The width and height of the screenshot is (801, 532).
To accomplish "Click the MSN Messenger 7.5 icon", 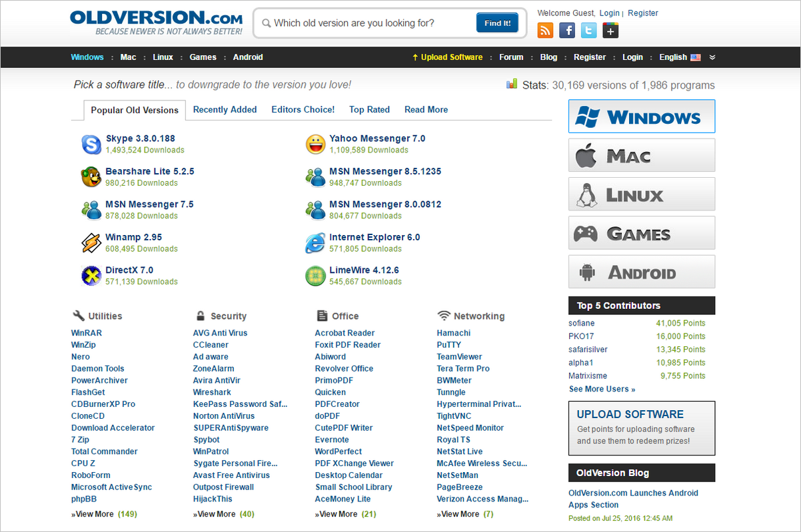I will pos(91,210).
